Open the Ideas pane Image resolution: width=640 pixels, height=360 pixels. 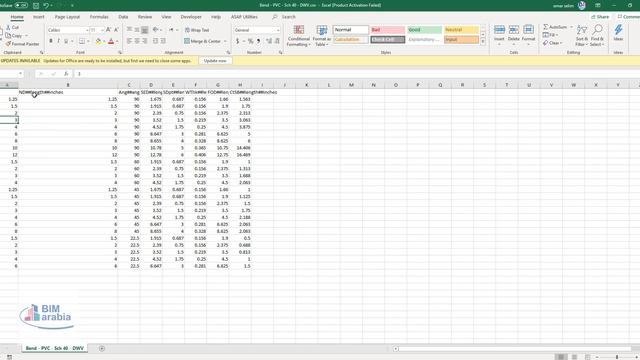(618, 33)
